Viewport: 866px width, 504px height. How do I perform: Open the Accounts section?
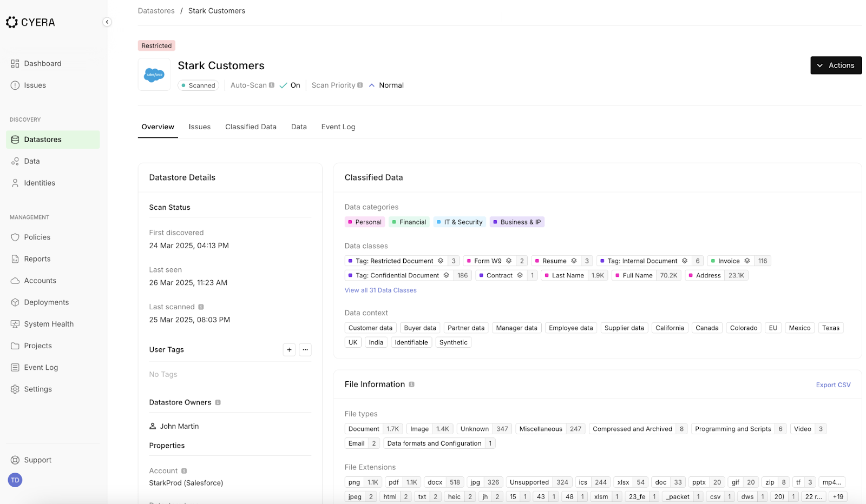40,280
